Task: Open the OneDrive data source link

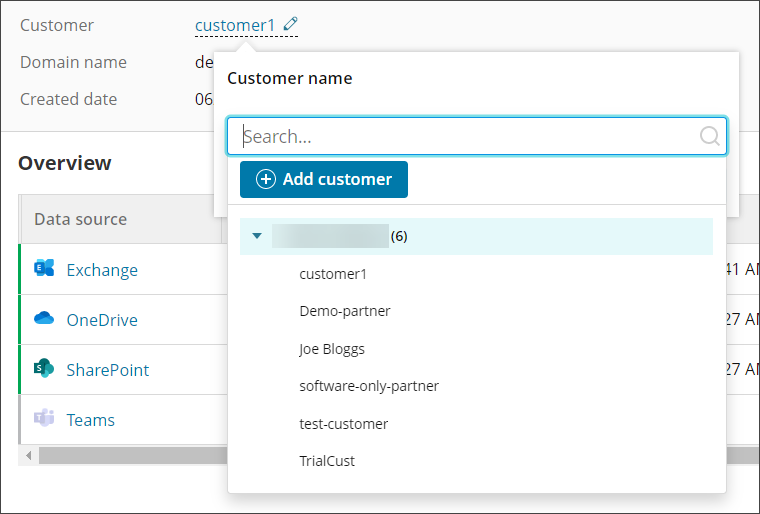Action: 102,320
